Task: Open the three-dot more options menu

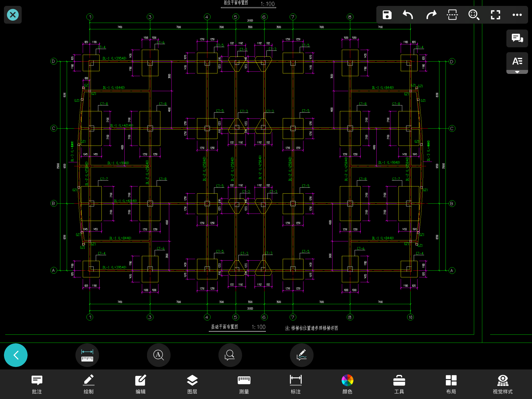Action: 517,15
